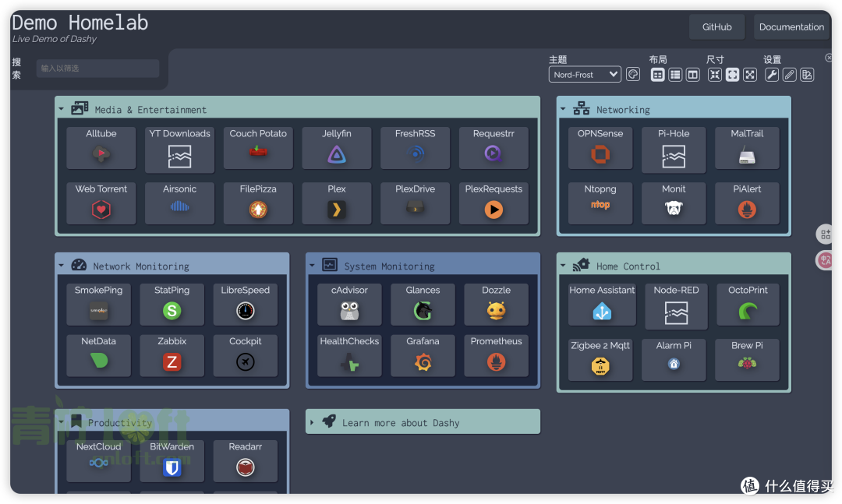This screenshot has width=842, height=504.
Task: Launch StatPing tile
Action: pos(172,305)
